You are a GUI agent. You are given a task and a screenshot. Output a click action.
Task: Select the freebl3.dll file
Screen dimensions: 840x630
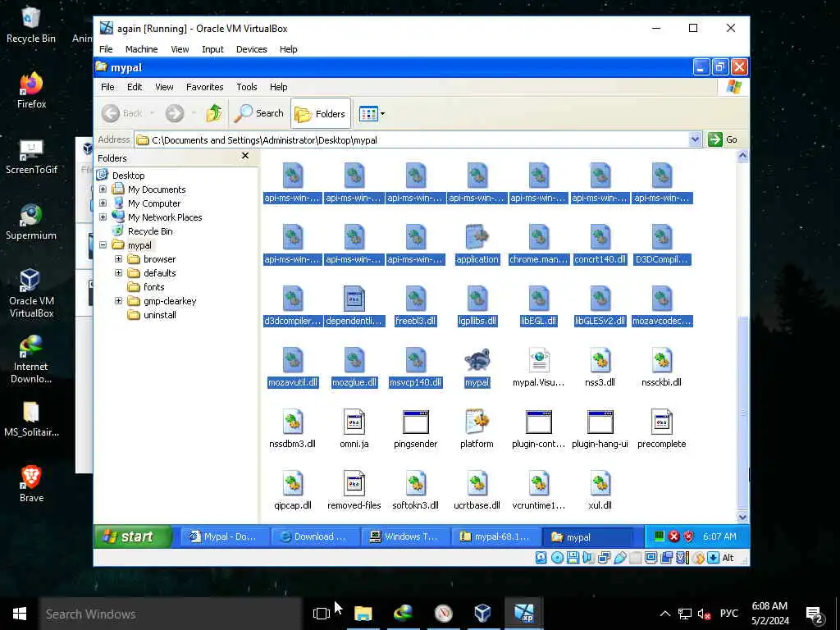[415, 307]
